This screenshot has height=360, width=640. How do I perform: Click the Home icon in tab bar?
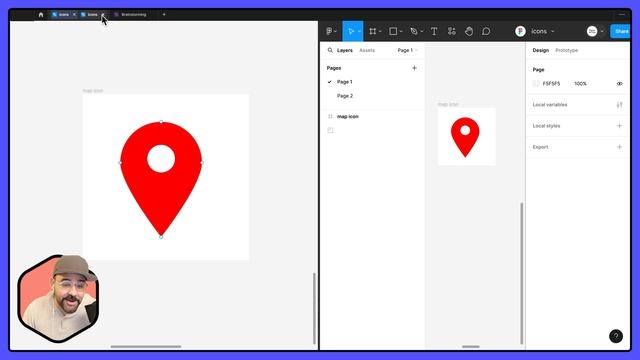tap(41, 14)
